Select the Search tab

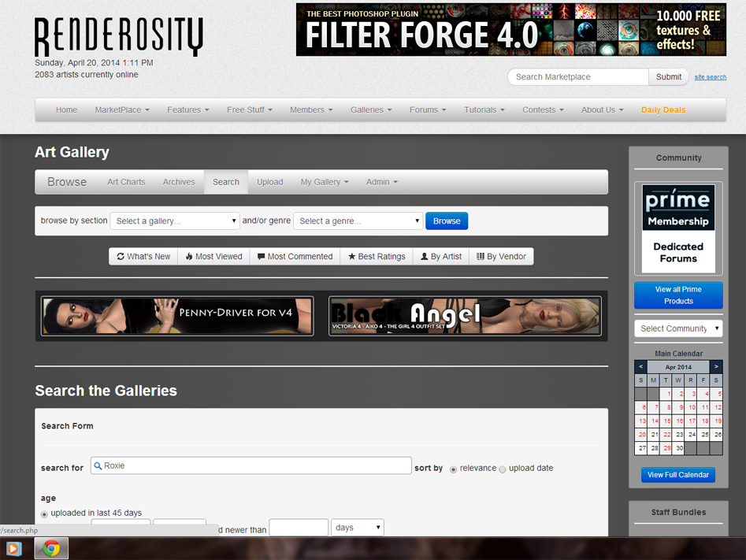pyautogui.click(x=226, y=182)
